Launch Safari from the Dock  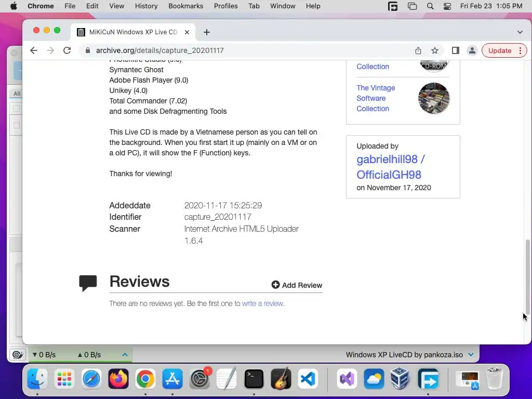(91, 379)
